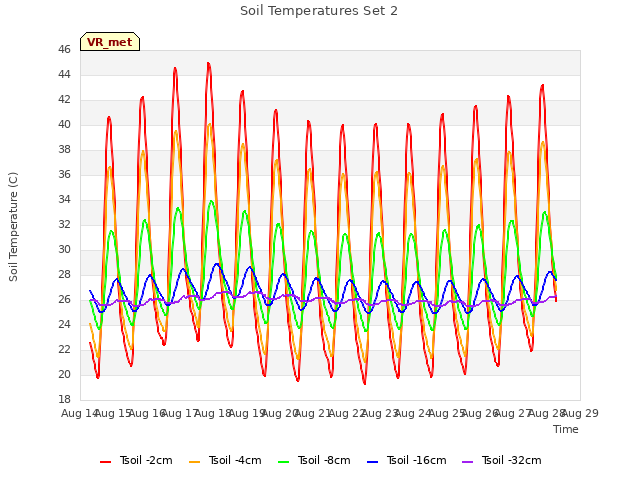Image resolution: width=640 pixels, height=480 pixels.
Task: Click the orange Tsoil -4cm legend swatch
Action: click(x=194, y=462)
